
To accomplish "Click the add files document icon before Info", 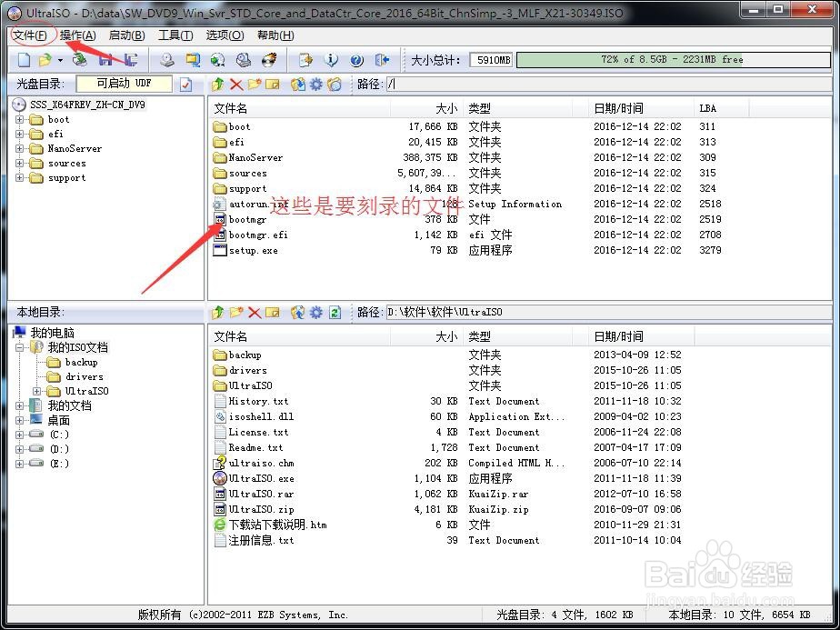I will click(x=305, y=59).
